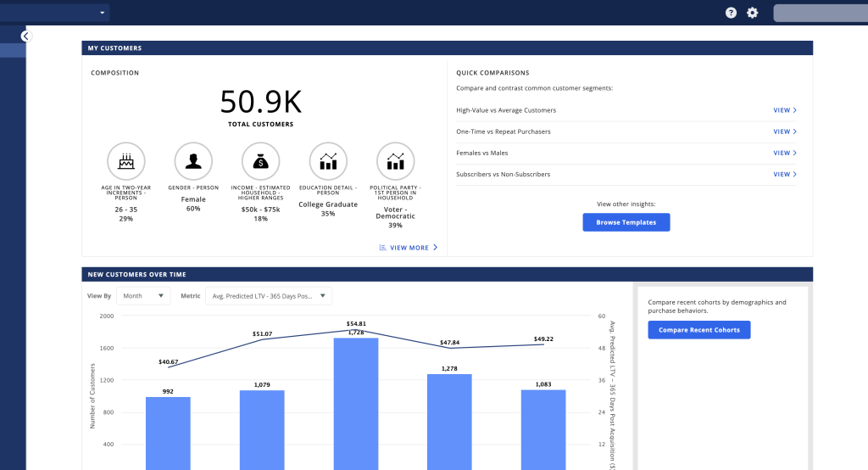Image resolution: width=868 pixels, height=470 pixels.
Task: Click the birthday cake age icon
Action: (x=125, y=160)
